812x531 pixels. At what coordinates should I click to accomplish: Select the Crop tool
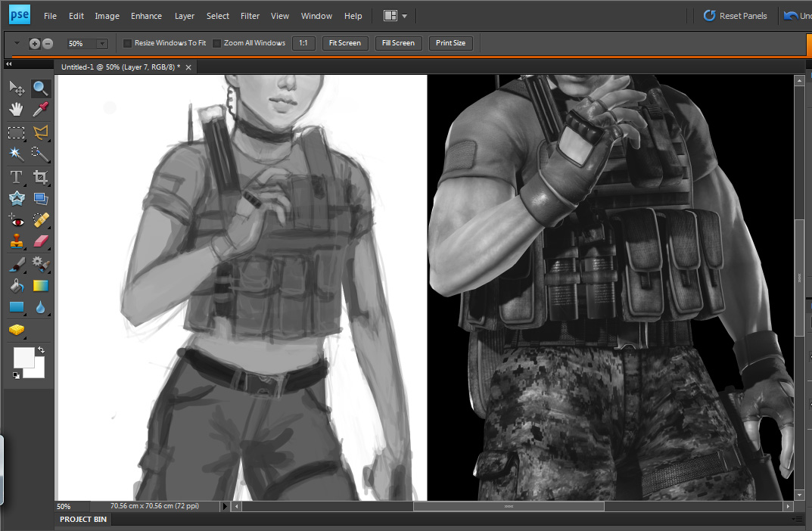pos(41,177)
